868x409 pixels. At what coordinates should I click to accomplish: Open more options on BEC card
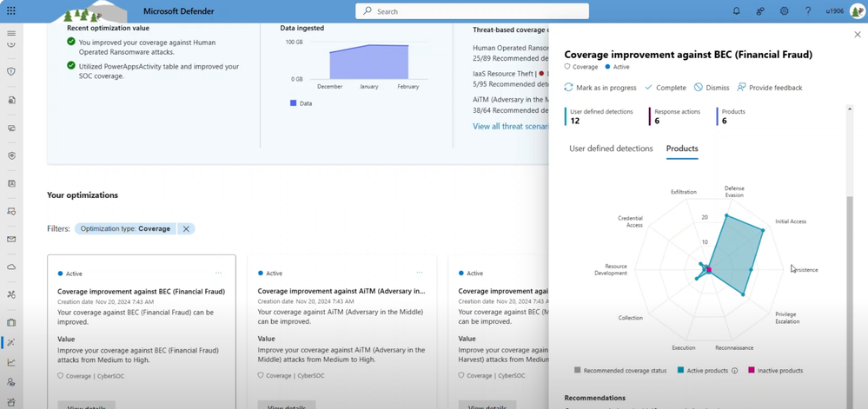(219, 273)
